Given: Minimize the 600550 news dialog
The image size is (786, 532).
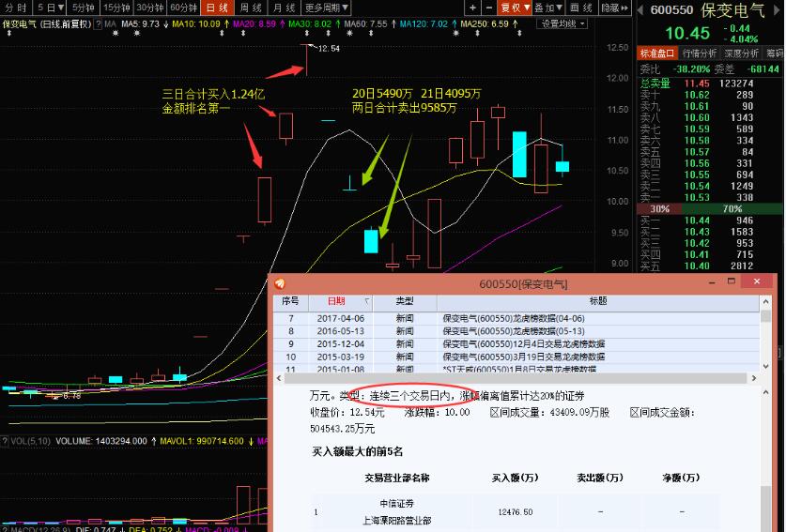Looking at the screenshot, I should pos(712,282).
